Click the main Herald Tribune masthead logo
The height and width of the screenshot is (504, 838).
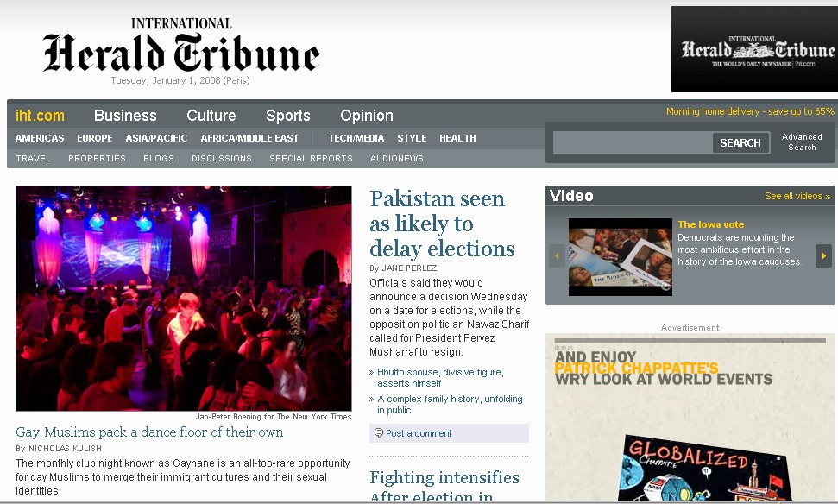tap(181, 47)
